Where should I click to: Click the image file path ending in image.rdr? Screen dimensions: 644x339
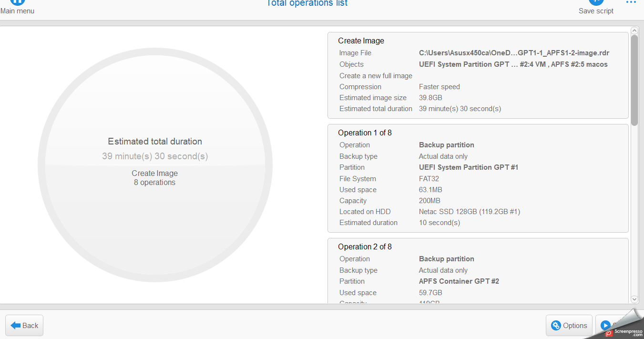click(x=514, y=53)
